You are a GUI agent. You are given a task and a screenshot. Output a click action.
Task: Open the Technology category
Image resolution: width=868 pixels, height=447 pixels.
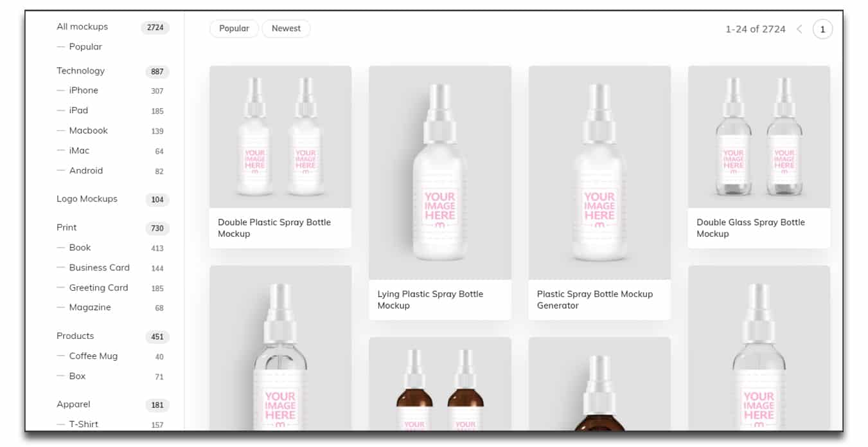[80, 71]
